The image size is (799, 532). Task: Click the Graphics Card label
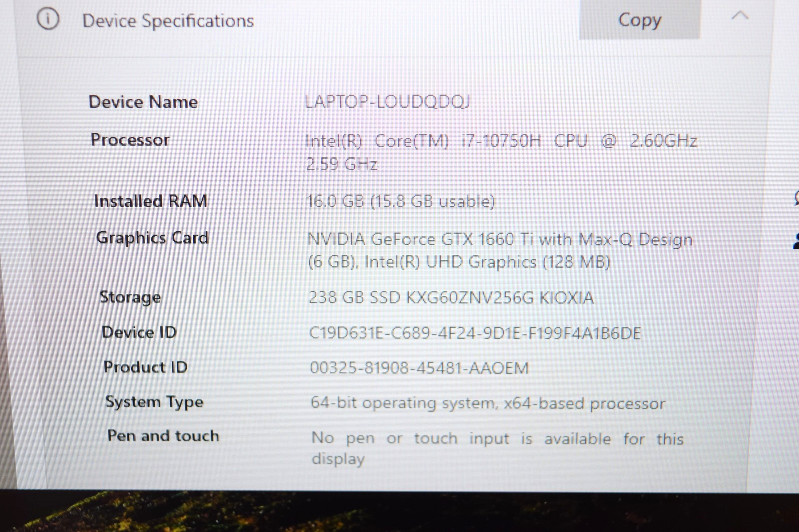click(x=152, y=238)
